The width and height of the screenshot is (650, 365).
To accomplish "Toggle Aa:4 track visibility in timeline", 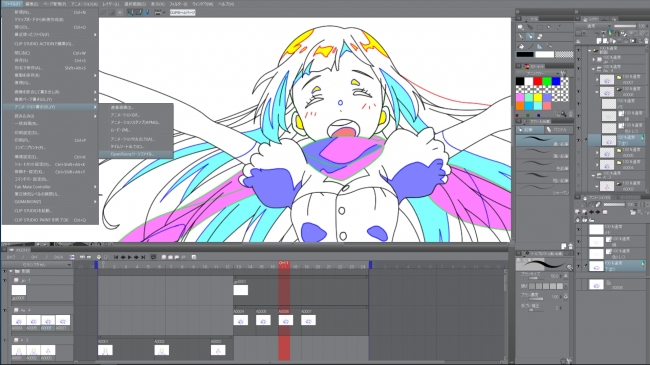I will point(5,310).
